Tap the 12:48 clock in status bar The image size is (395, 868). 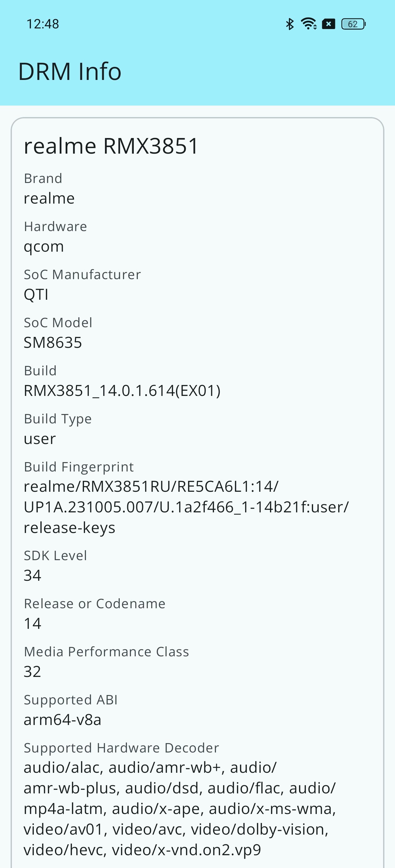pyautogui.click(x=43, y=24)
